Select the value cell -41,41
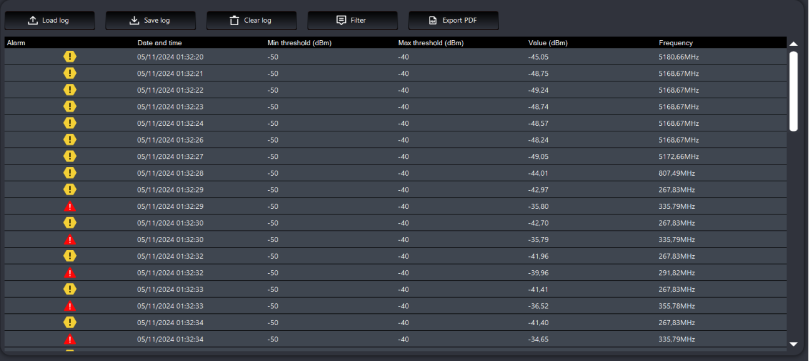The width and height of the screenshot is (810, 361). [x=538, y=289]
